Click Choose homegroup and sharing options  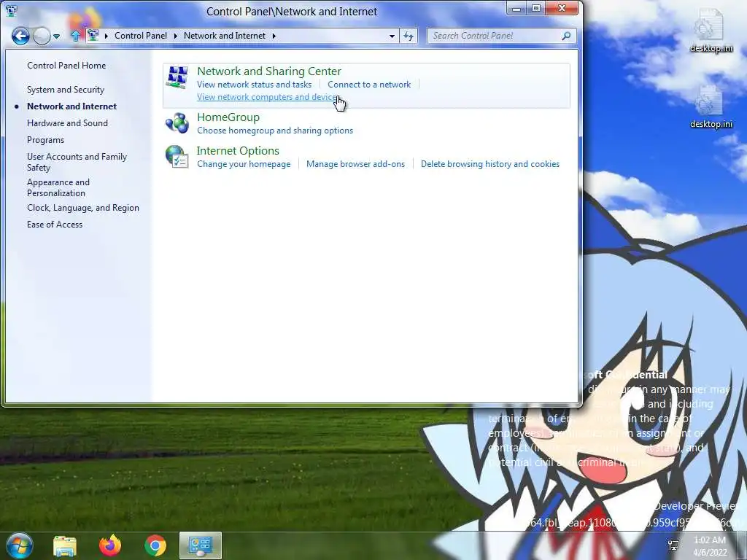275,131
